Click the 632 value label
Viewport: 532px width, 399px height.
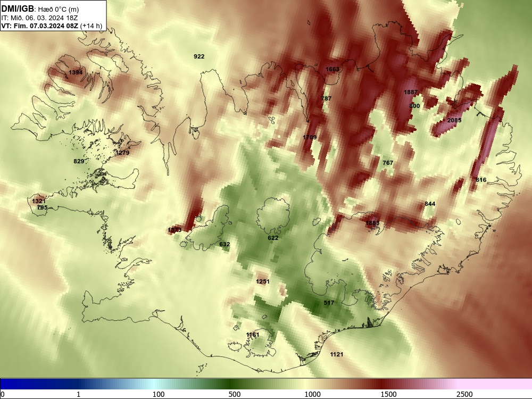click(225, 244)
